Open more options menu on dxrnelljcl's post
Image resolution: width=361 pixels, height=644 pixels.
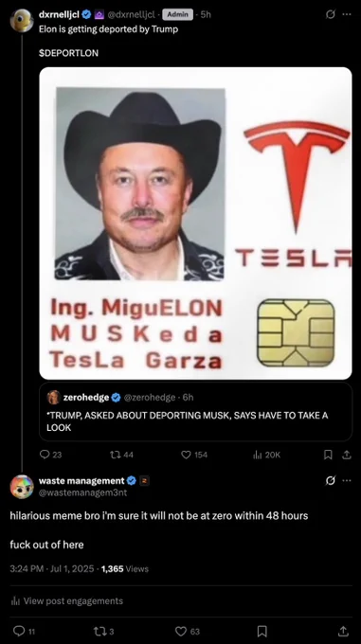click(347, 14)
